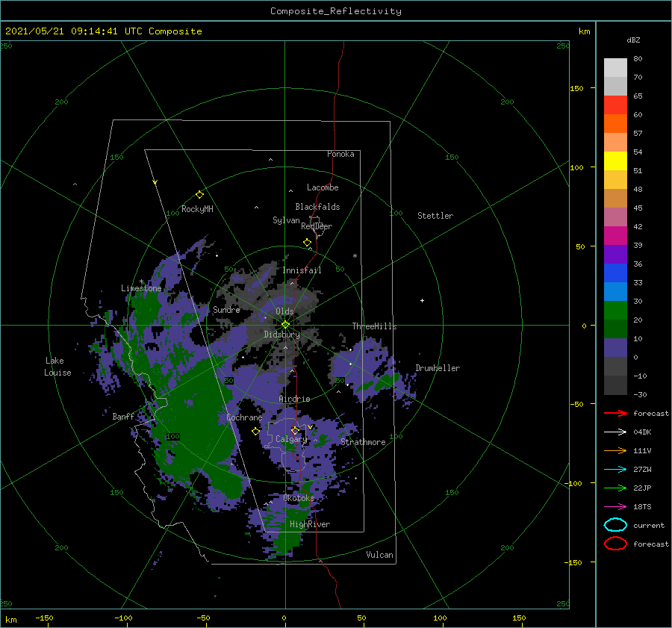Click the Strathmore city label

363,442
